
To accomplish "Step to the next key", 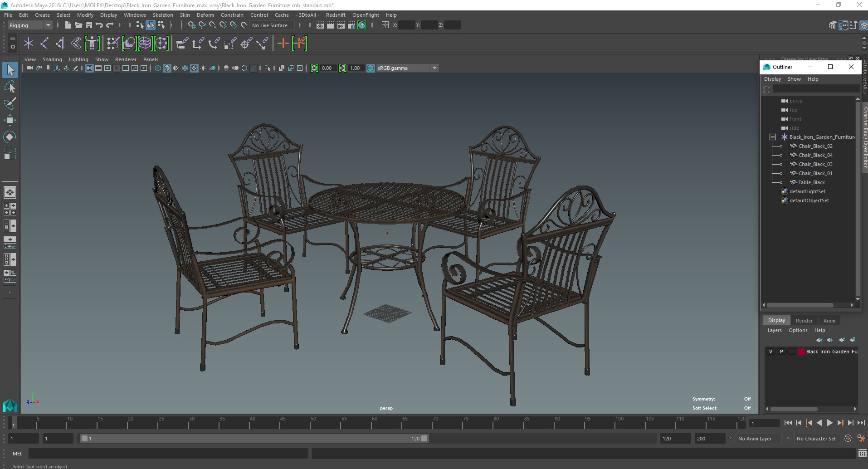I will click(x=840, y=423).
